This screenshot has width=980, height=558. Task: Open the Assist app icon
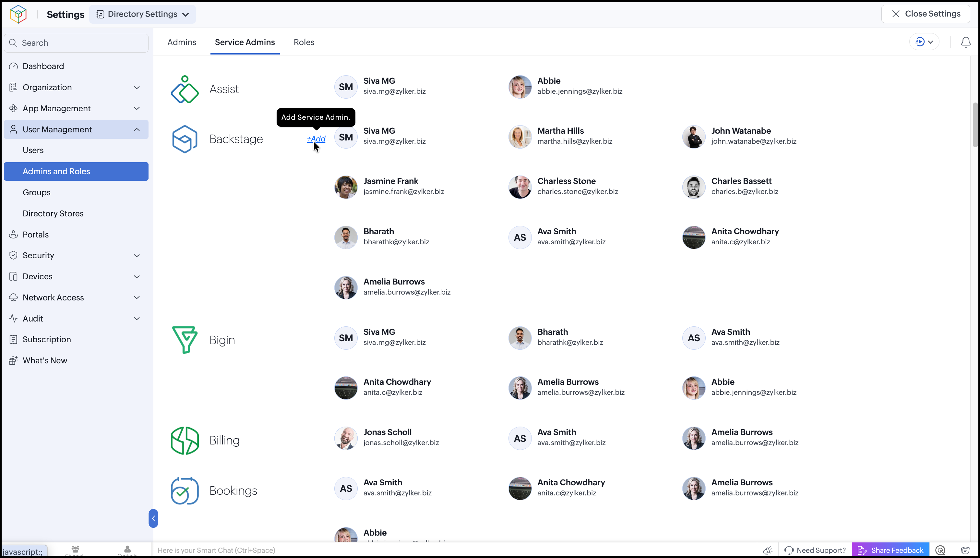(185, 89)
